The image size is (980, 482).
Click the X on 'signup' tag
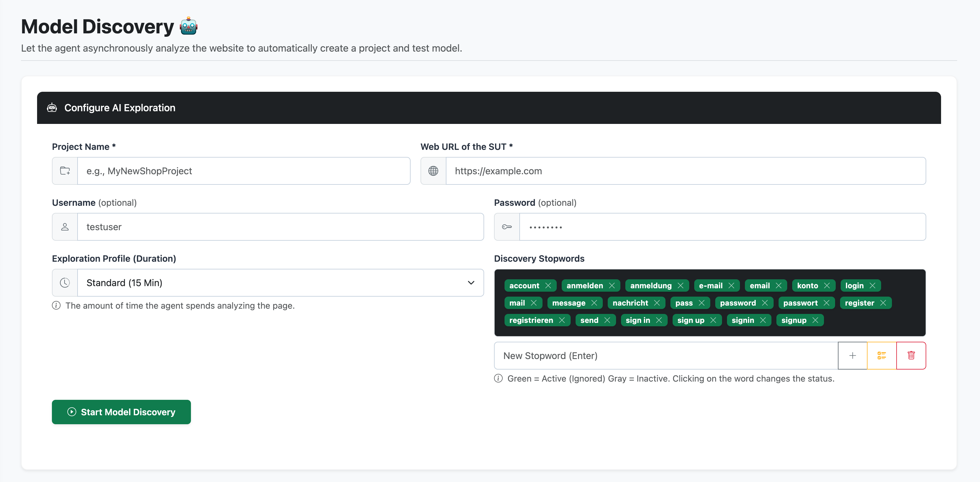pos(815,320)
